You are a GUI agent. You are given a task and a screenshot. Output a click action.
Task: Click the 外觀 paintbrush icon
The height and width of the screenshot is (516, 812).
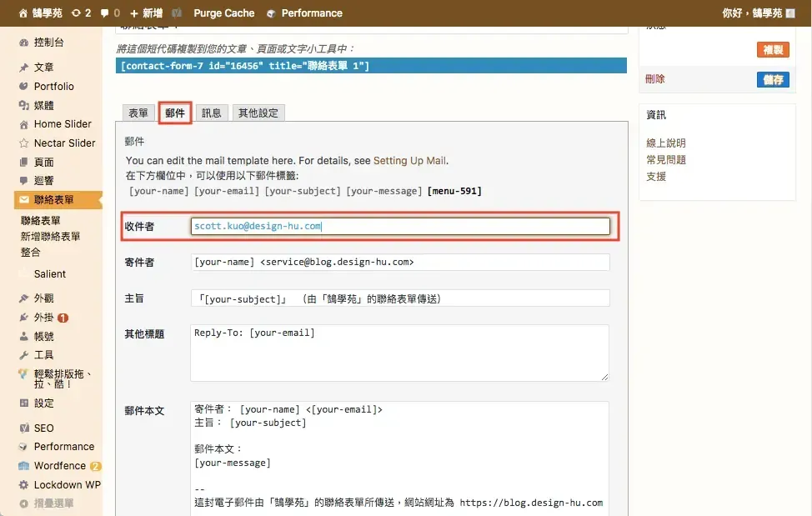tap(24, 298)
